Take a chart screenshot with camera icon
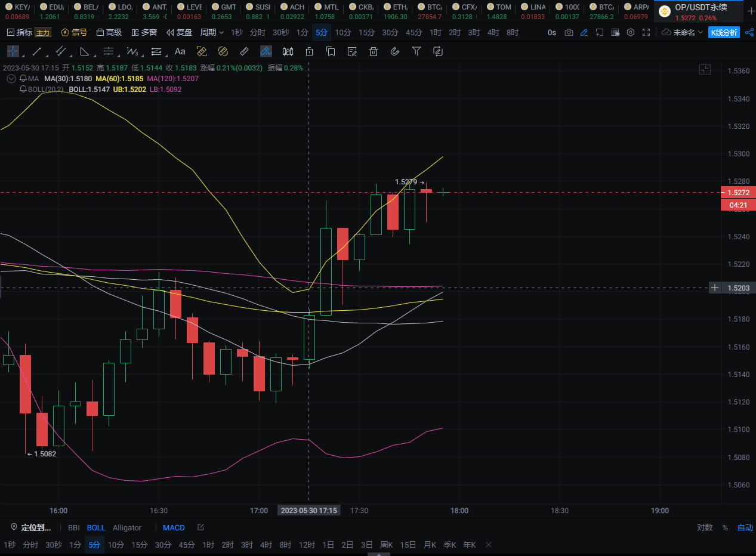756x556 pixels. coord(569,32)
